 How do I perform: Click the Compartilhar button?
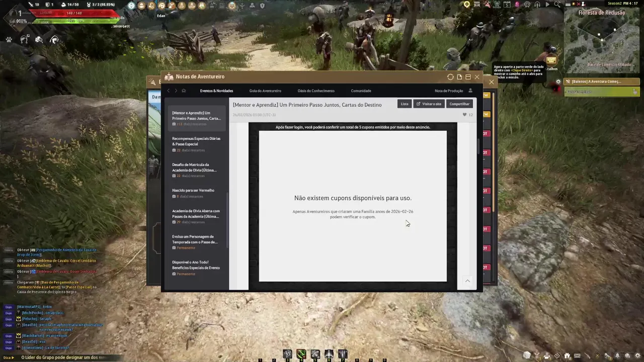point(459,104)
